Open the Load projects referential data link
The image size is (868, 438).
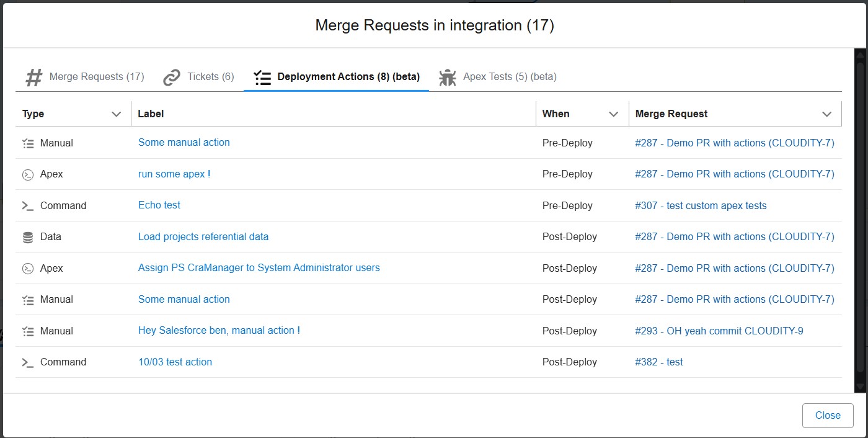(x=203, y=236)
